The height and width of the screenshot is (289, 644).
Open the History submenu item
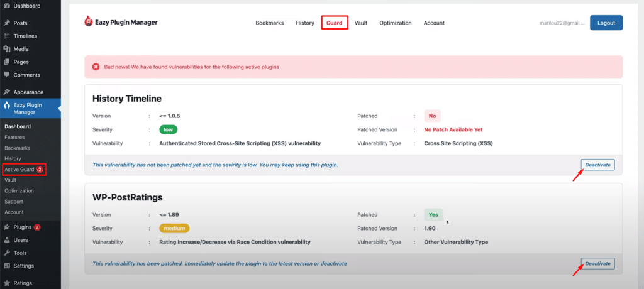point(13,158)
